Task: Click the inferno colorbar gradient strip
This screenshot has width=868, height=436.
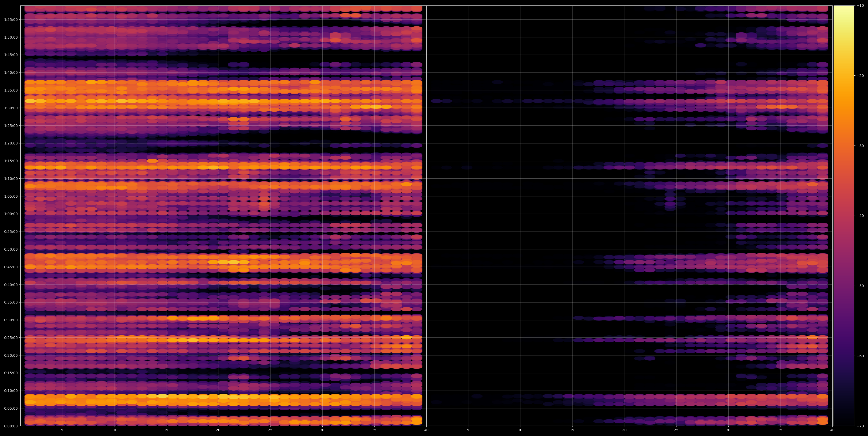Action: [x=844, y=216]
